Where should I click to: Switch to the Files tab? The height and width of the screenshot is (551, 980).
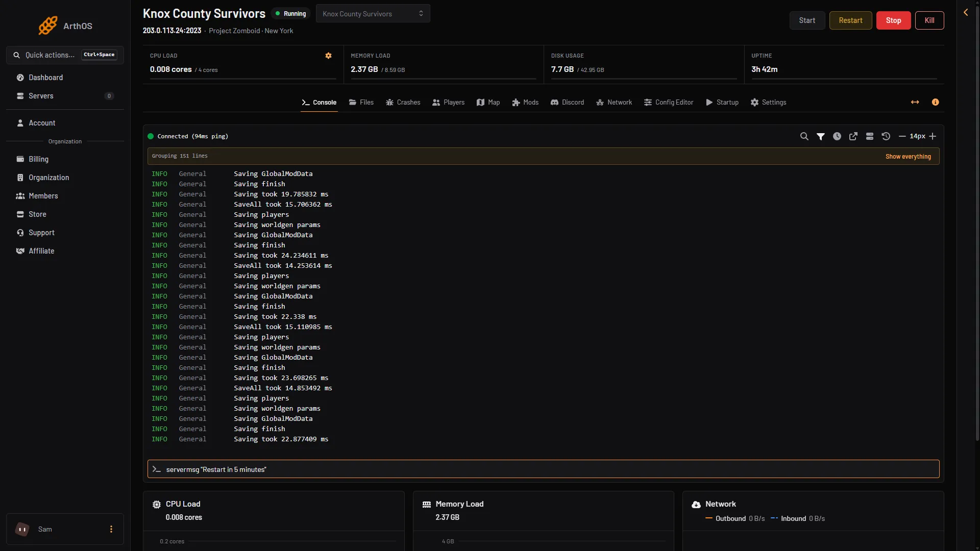pos(361,102)
